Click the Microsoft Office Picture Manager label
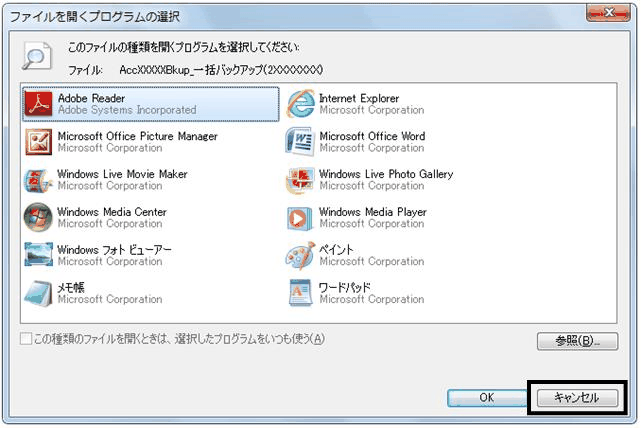 [138, 136]
